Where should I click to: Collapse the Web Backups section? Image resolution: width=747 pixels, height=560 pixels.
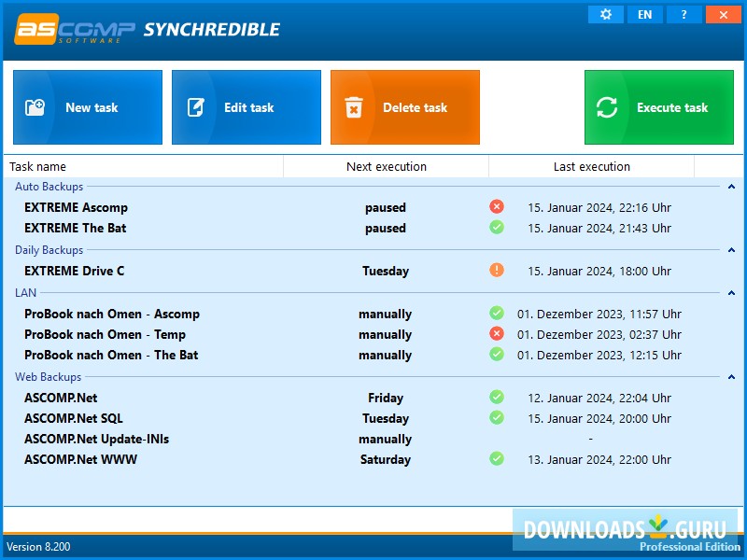[729, 376]
